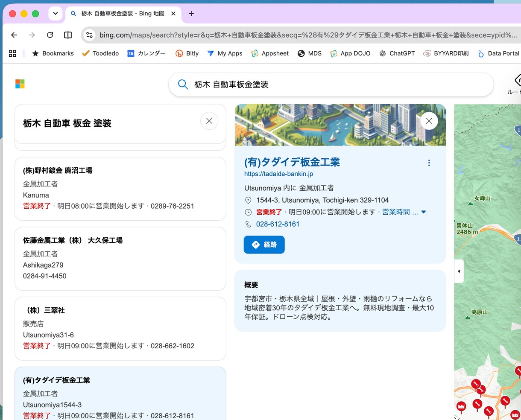Click the 概要 heading
521x420 pixels.
click(x=251, y=285)
